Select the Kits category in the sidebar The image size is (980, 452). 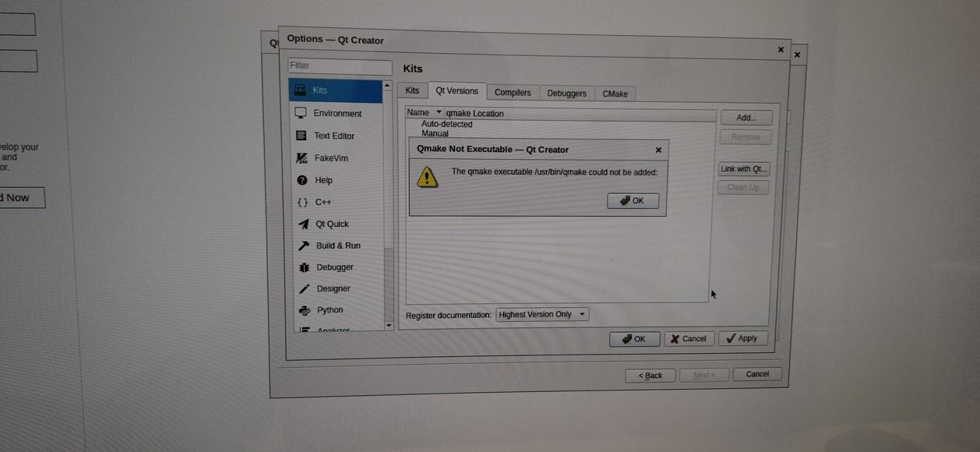(x=336, y=90)
